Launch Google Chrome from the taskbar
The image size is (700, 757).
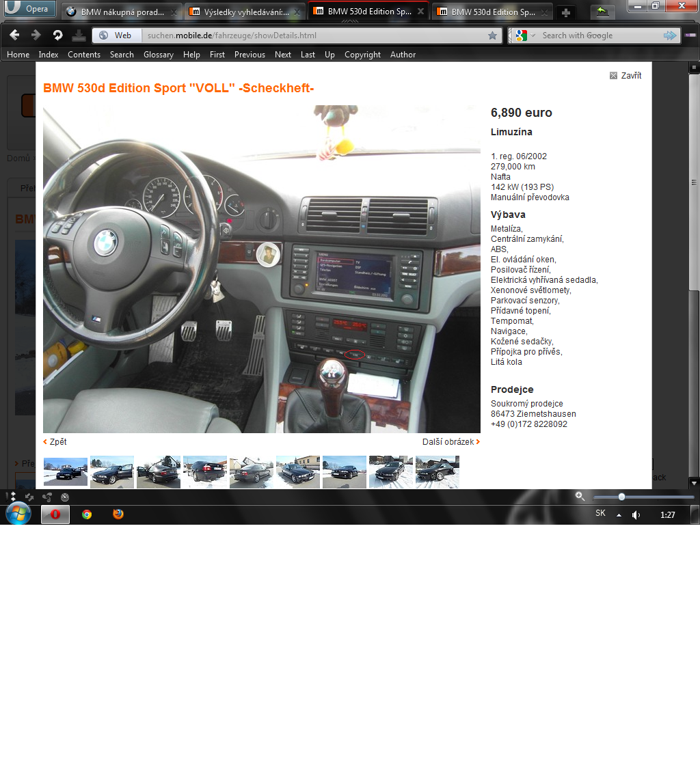tap(87, 514)
